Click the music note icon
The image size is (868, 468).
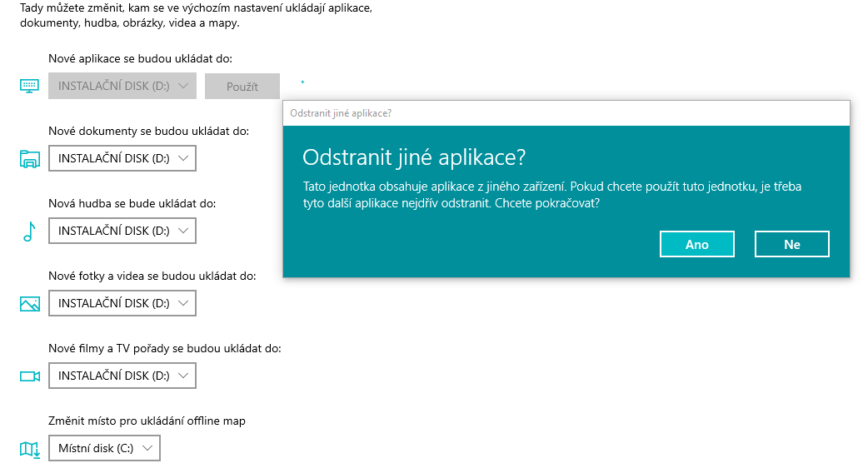pos(29,232)
